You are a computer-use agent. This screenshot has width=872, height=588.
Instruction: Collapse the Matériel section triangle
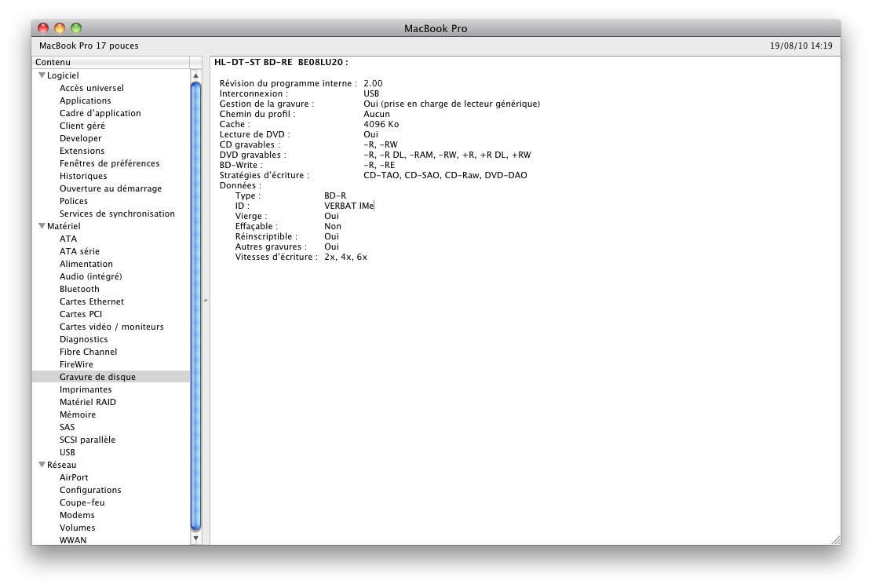tap(42, 226)
